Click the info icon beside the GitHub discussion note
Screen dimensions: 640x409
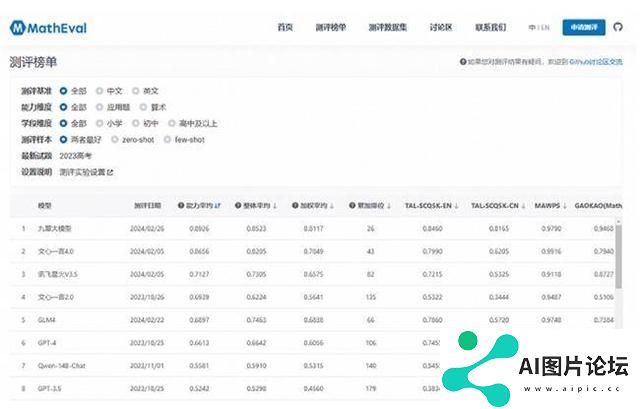point(462,62)
